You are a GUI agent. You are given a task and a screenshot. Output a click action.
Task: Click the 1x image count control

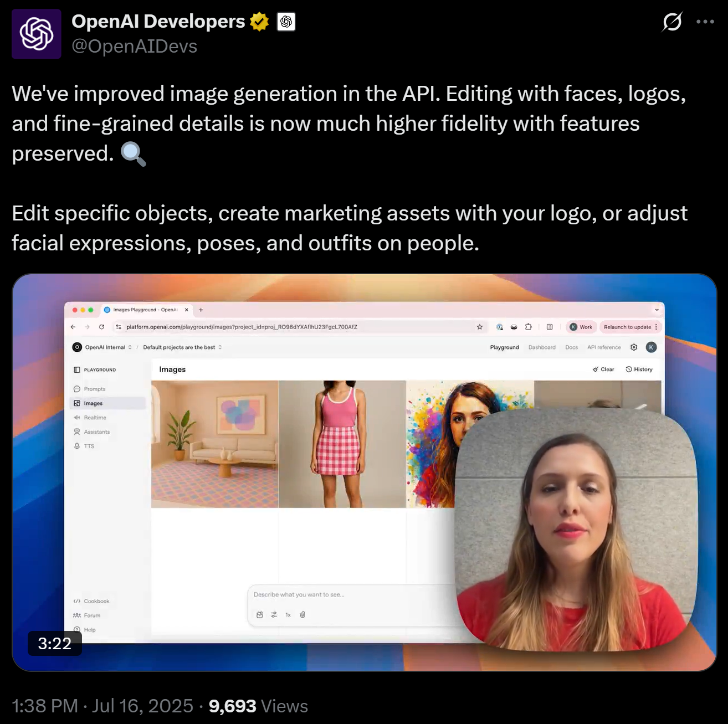coord(288,615)
